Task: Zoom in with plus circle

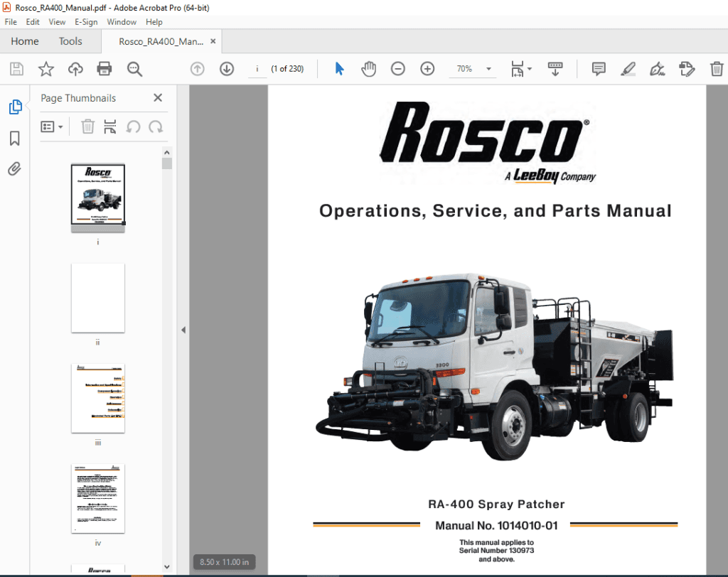Action: (x=427, y=69)
